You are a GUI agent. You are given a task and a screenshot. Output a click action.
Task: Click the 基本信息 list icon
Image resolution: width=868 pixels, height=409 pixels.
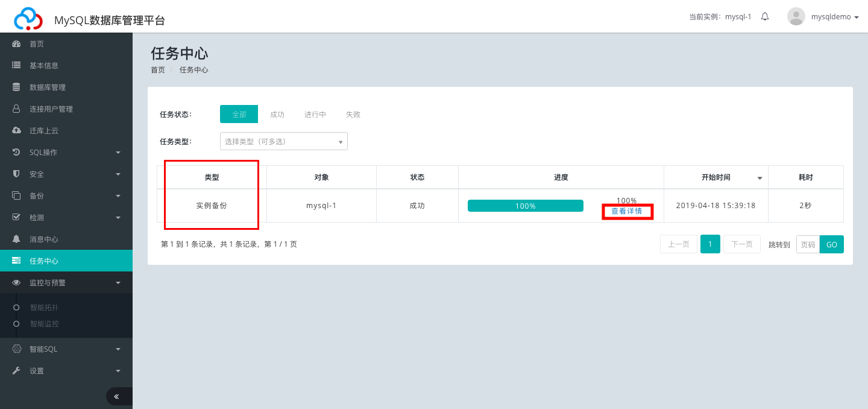[x=16, y=66]
